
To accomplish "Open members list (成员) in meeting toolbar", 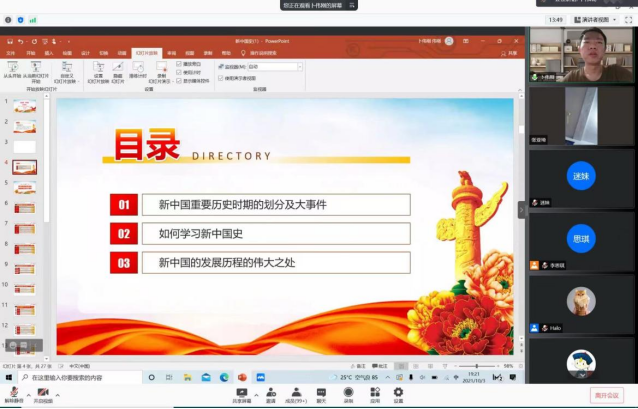I will (295, 395).
